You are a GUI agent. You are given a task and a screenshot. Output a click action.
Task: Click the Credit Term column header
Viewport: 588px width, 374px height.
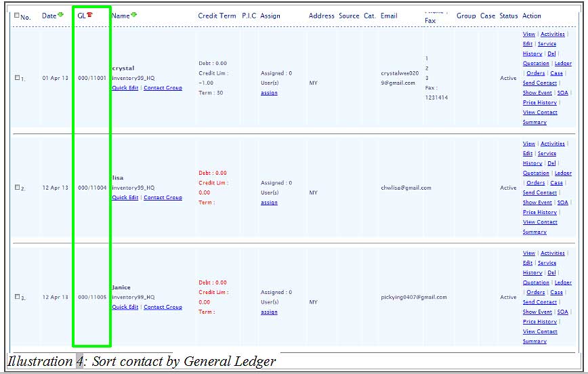(217, 16)
